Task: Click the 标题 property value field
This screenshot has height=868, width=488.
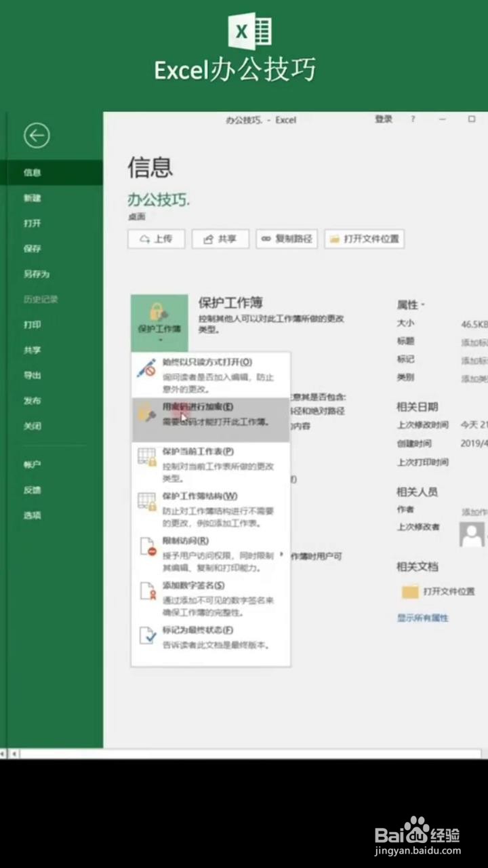Action: click(x=474, y=342)
